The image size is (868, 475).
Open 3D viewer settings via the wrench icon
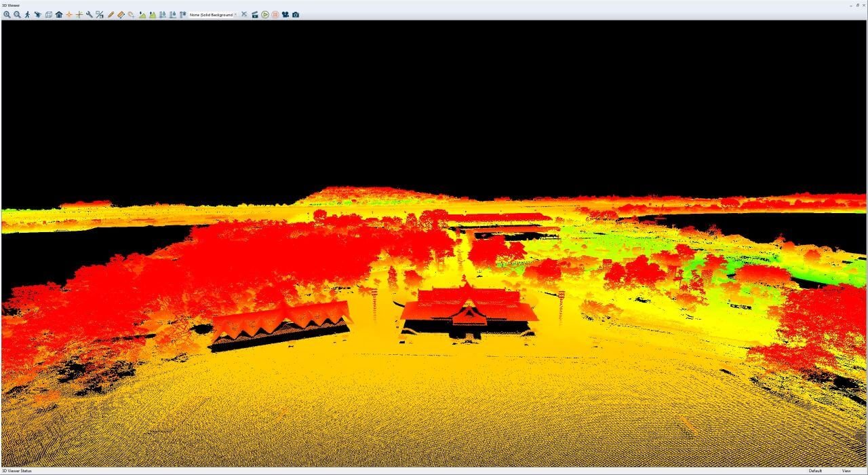[90, 14]
